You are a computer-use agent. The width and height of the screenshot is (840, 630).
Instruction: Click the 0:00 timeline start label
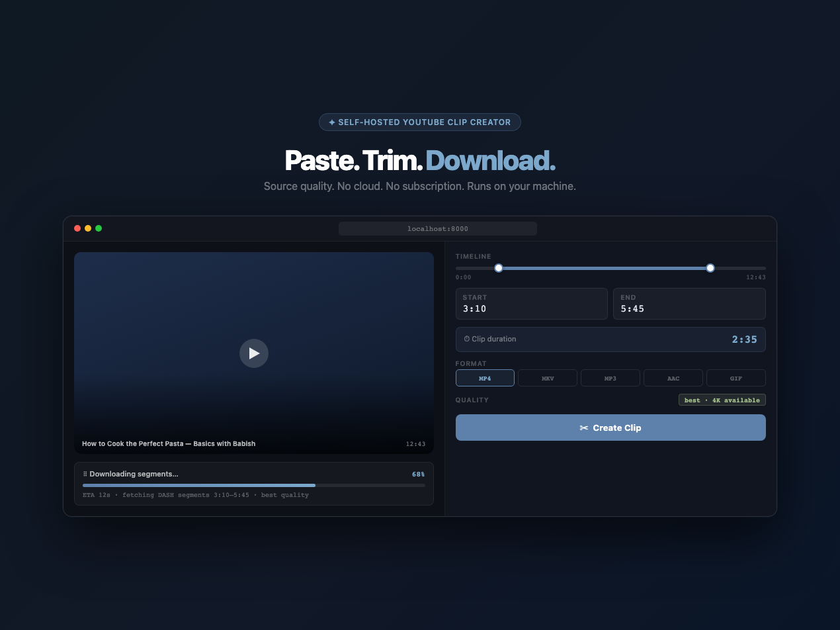coord(464,277)
